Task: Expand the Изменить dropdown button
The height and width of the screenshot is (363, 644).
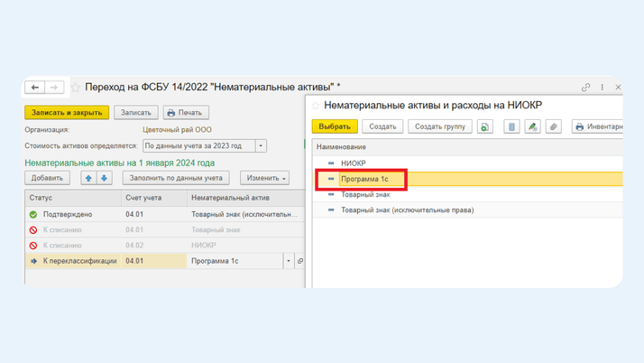Action: coord(264,178)
